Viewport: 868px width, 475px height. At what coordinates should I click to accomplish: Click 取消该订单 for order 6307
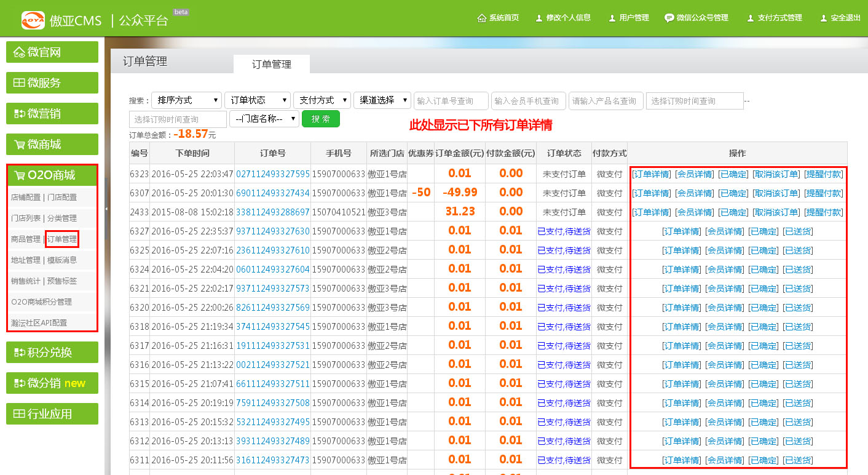(776, 193)
